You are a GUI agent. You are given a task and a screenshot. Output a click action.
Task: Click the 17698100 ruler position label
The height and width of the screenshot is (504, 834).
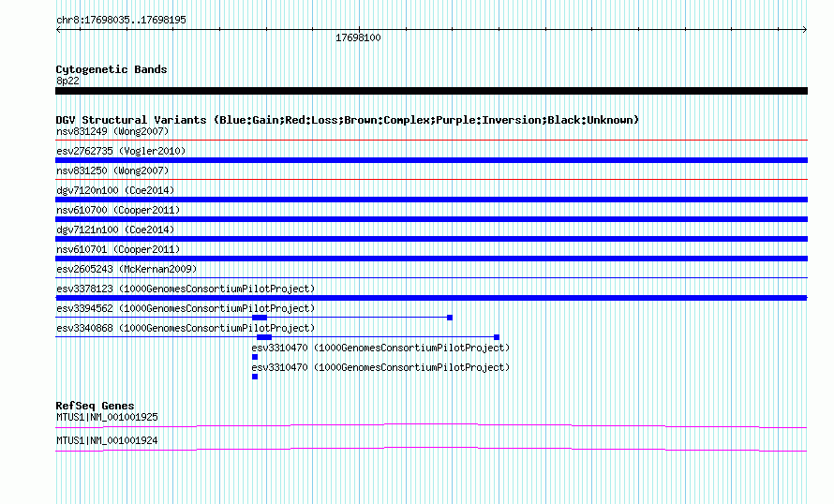pos(358,37)
